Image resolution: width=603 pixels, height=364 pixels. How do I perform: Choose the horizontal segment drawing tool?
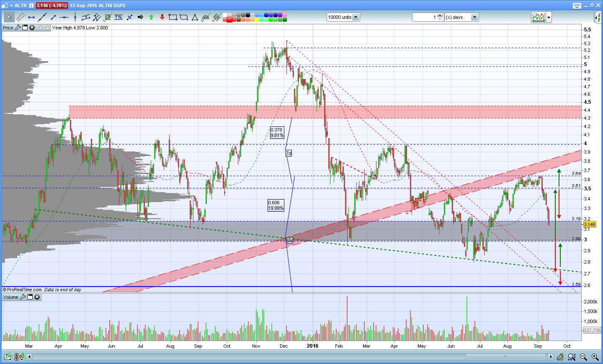pyautogui.click(x=31, y=17)
